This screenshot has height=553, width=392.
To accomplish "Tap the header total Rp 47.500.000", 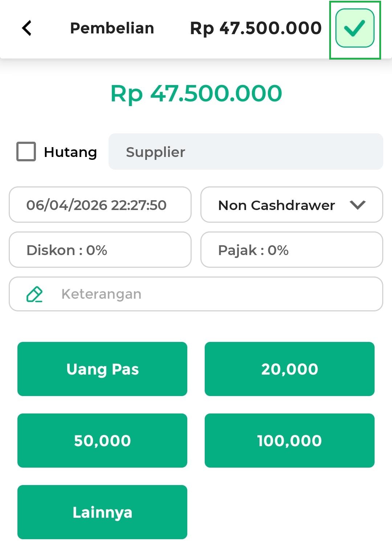I will tap(256, 28).
